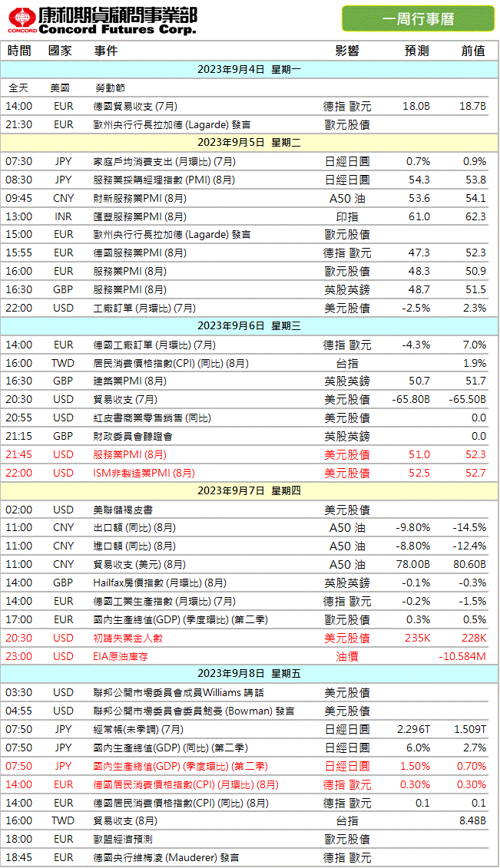Select the 國家 column header
The height and width of the screenshot is (868, 500).
pyautogui.click(x=60, y=51)
